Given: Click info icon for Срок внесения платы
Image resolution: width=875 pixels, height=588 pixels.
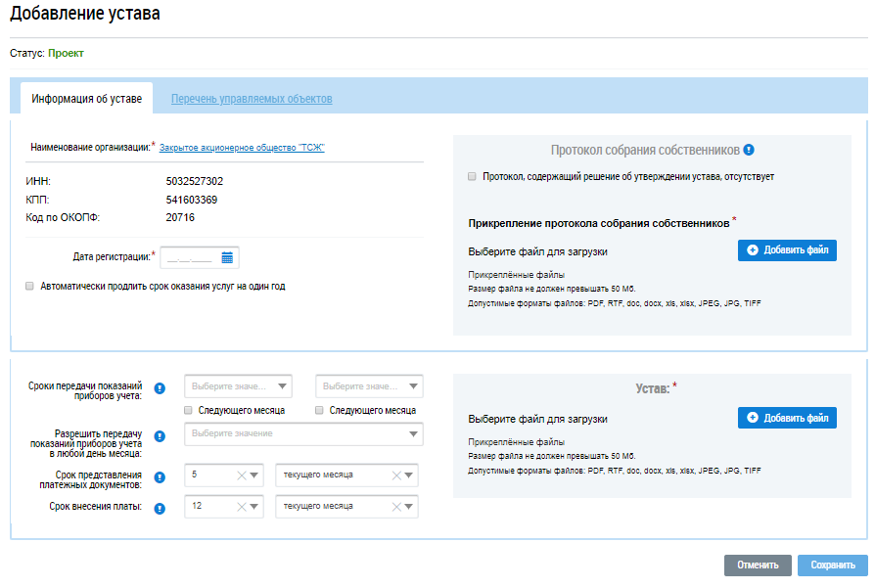Looking at the screenshot, I should pos(160,508).
